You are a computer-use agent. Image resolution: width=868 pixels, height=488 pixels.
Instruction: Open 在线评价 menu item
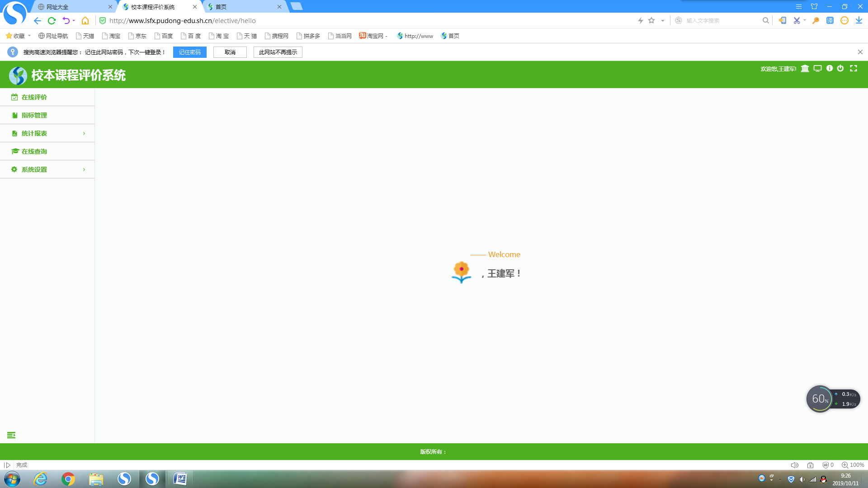pyautogui.click(x=34, y=97)
